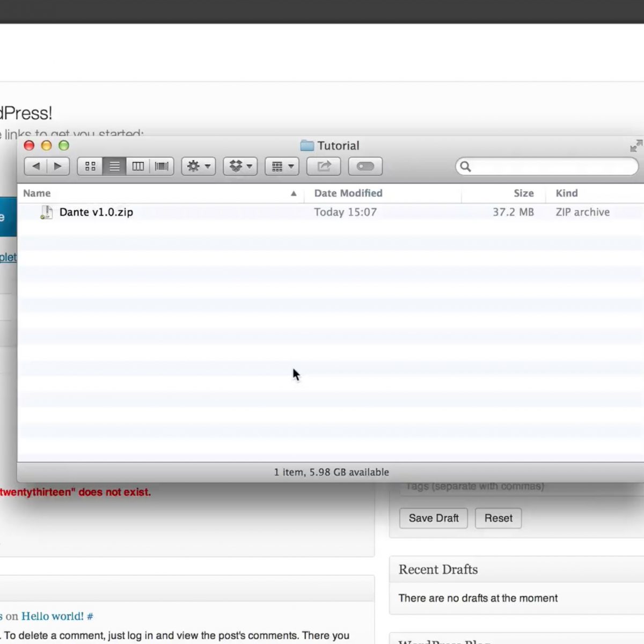The image size is (644, 644).
Task: Click Save Draft in WordPress
Action: (x=434, y=518)
